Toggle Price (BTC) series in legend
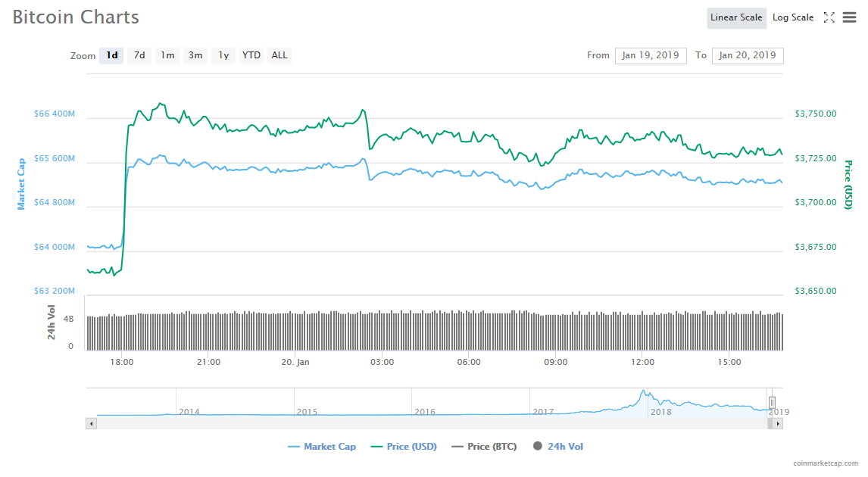This screenshot has width=868, height=477. [x=484, y=447]
